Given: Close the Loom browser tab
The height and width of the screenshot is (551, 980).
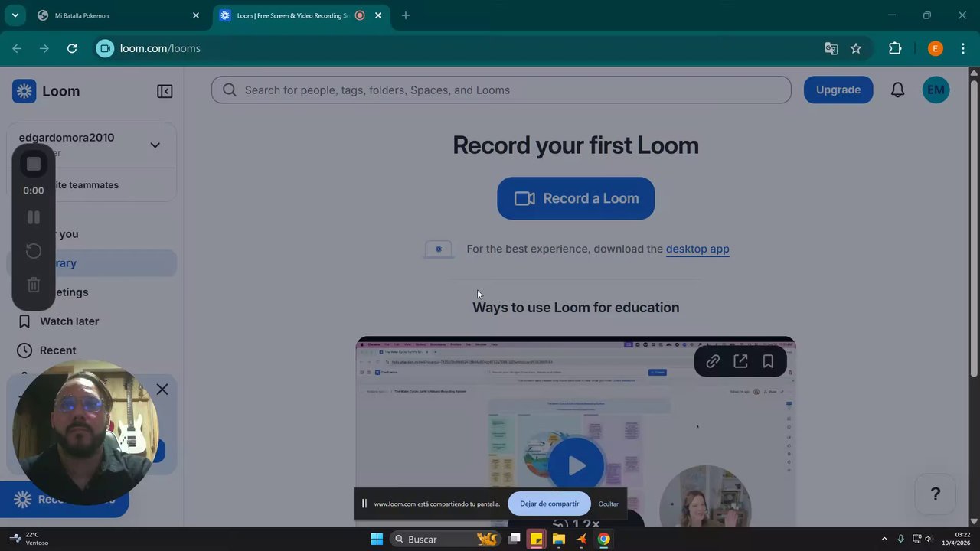Looking at the screenshot, I should point(378,15).
